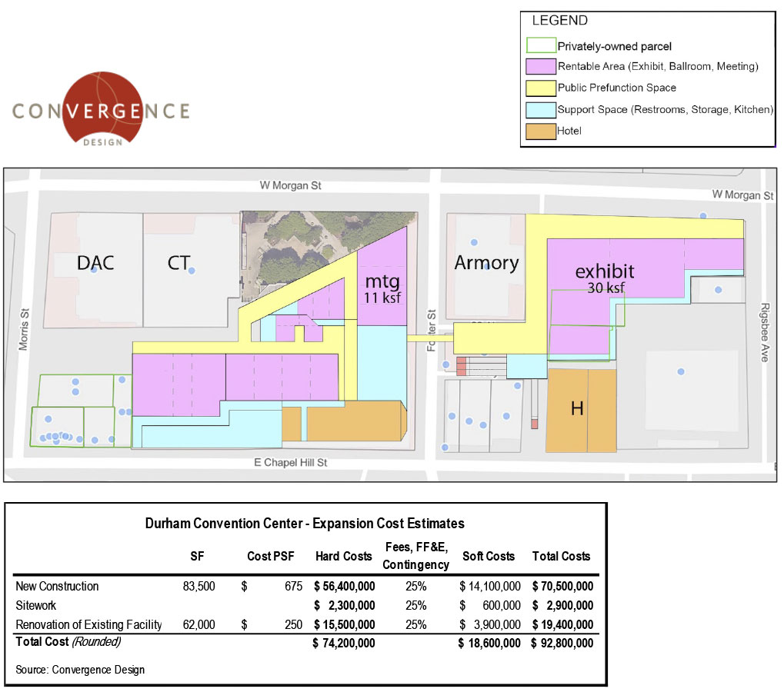This screenshot has width=784, height=692.
Task: Select the yellow Public Prefunction Space swatch
Action: 541,88
